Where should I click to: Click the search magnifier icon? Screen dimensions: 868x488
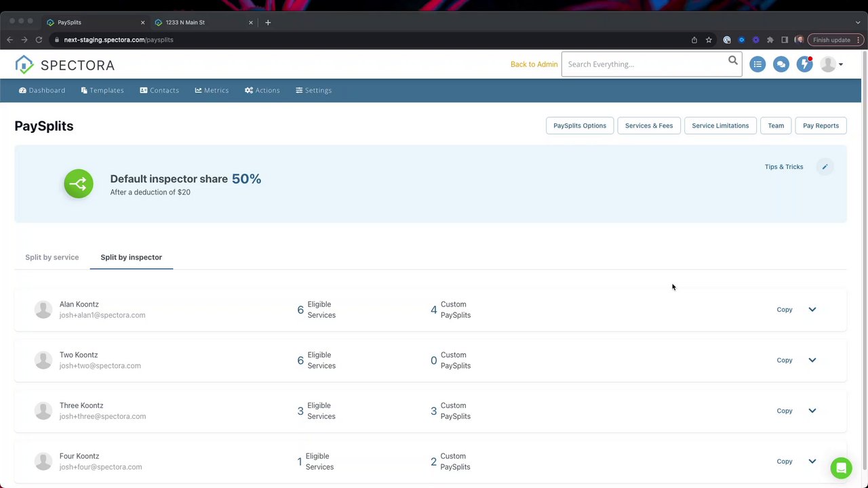pos(733,61)
